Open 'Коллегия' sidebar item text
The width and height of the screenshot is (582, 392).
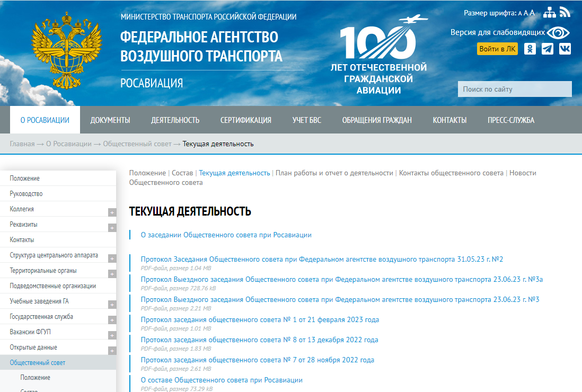pyautogui.click(x=22, y=209)
